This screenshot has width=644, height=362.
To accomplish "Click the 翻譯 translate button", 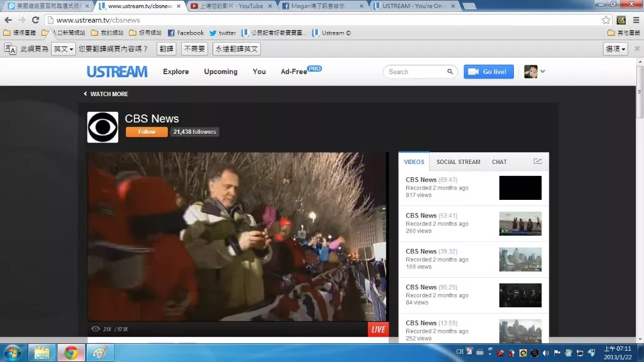I will [x=166, y=49].
